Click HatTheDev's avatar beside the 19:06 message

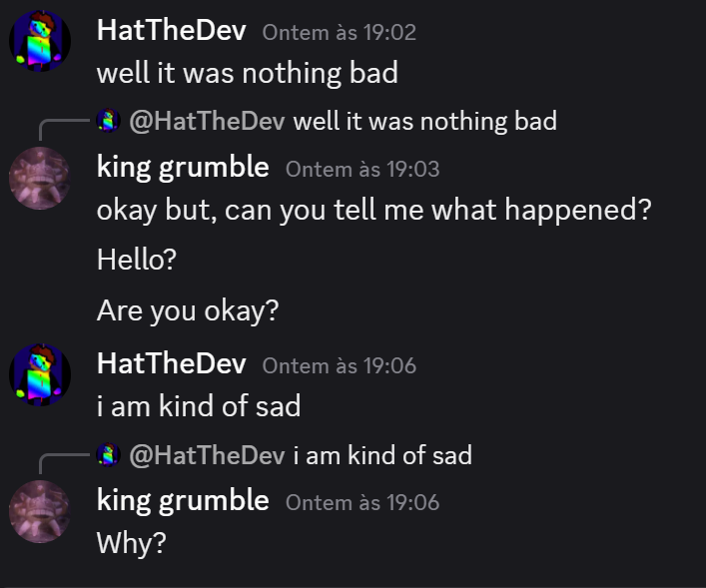pos(40,375)
